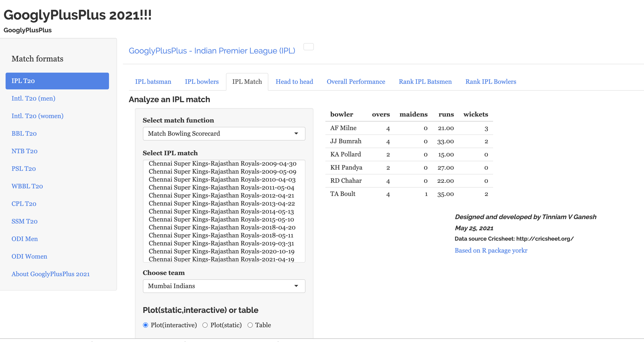The width and height of the screenshot is (644, 342).
Task: Follow the Based on R package yorkr link
Action: [491, 251]
